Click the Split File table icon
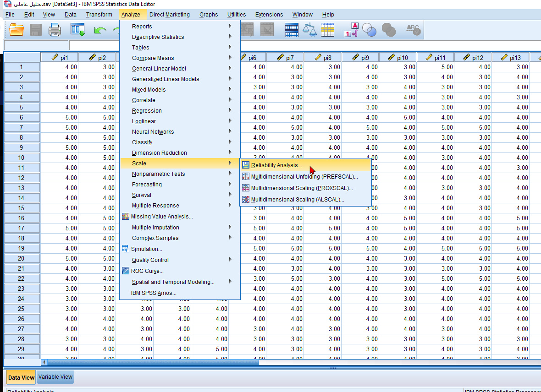The image size is (541, 392). 292,30
